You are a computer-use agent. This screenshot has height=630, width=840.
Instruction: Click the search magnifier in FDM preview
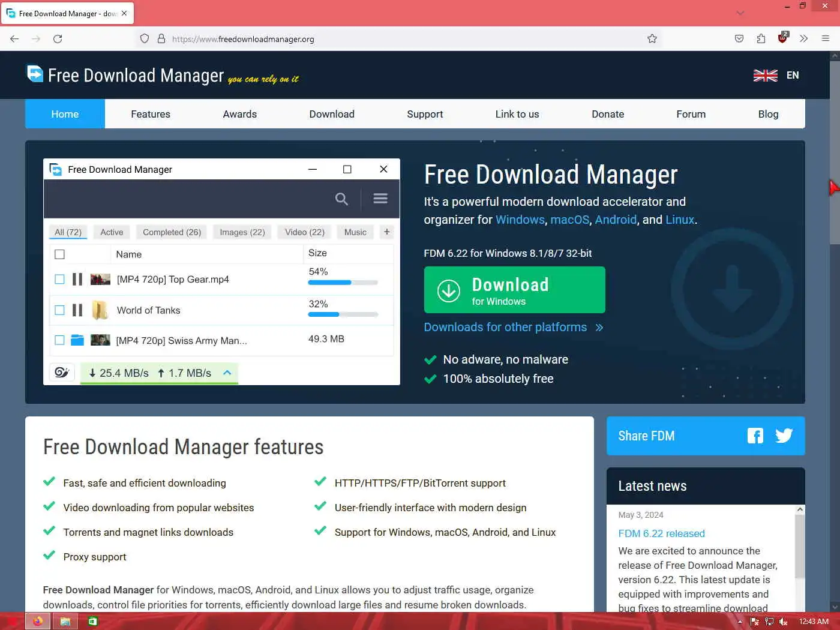click(341, 199)
